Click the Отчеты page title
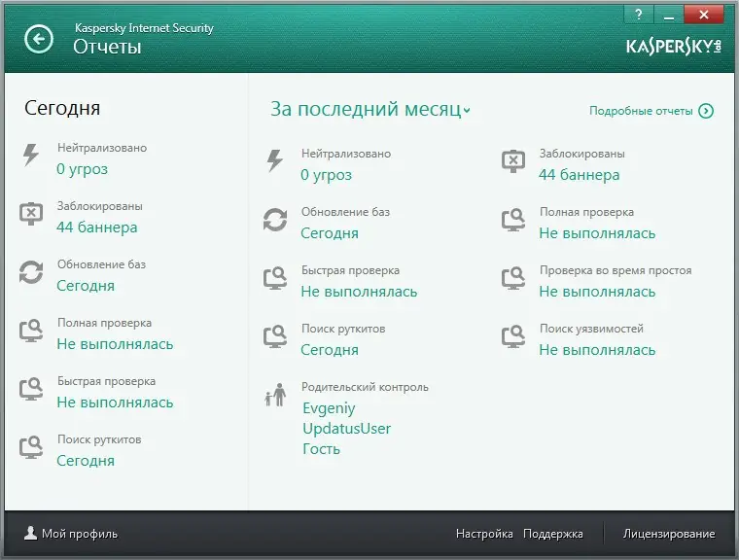Screen dimensions: 739x560 click(107, 47)
